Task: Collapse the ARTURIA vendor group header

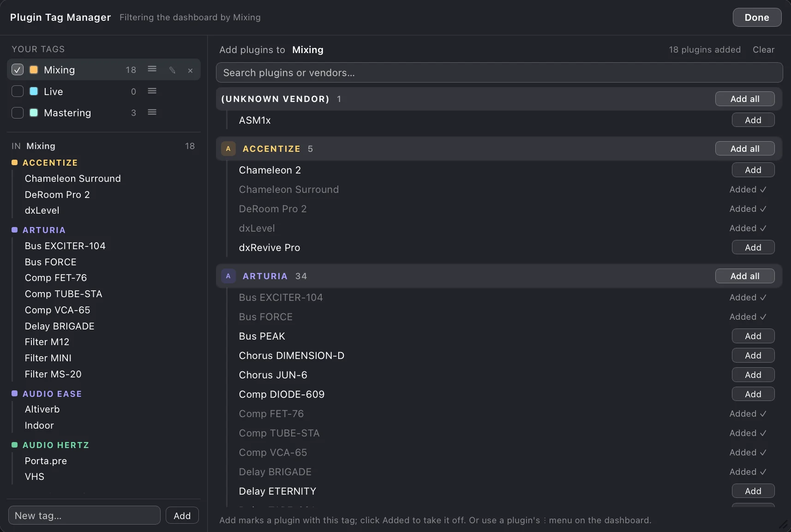Action: pos(499,276)
